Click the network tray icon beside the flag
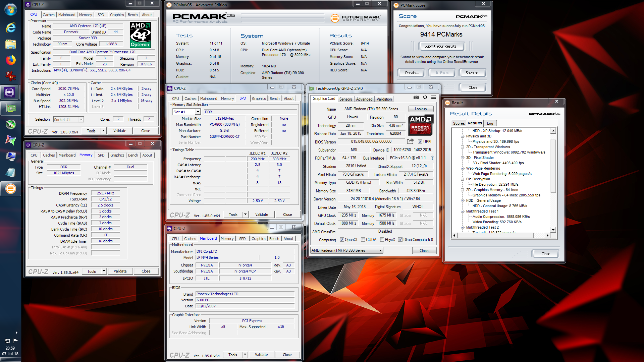Image resolution: width=644 pixels, height=362 pixels. 7,341
